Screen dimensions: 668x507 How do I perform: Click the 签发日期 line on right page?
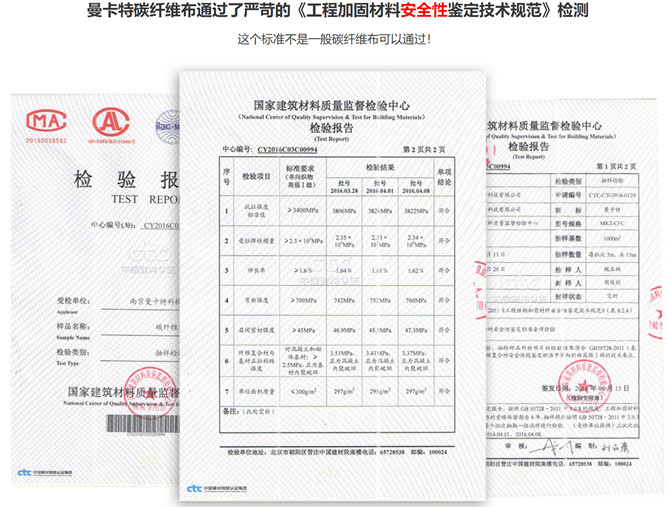[x=585, y=388]
